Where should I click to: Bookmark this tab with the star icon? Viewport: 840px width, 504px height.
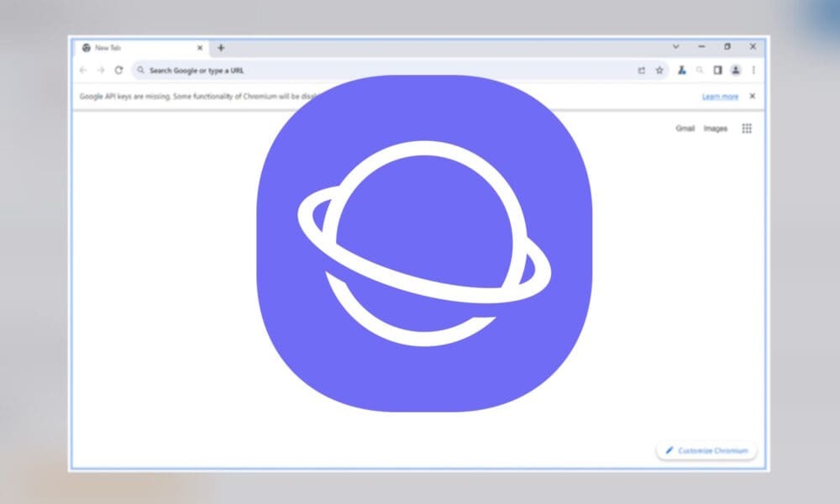tap(659, 71)
